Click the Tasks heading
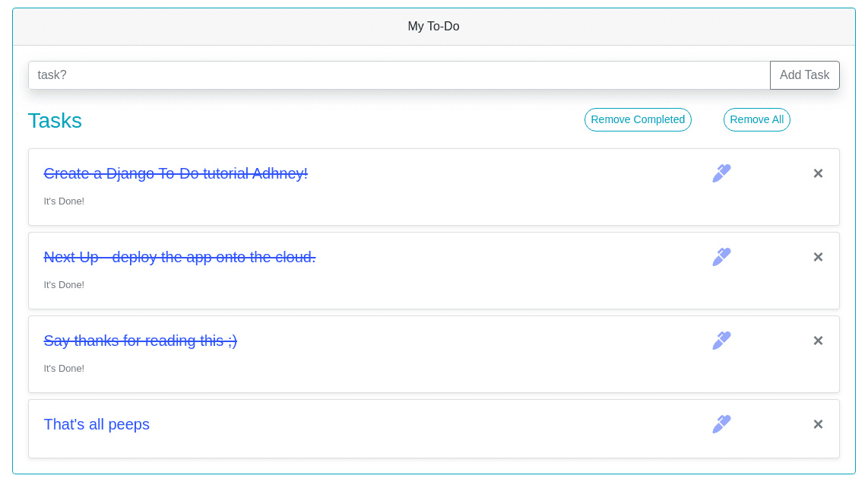Screen dimensions: 868x485 pyautogui.click(x=55, y=121)
